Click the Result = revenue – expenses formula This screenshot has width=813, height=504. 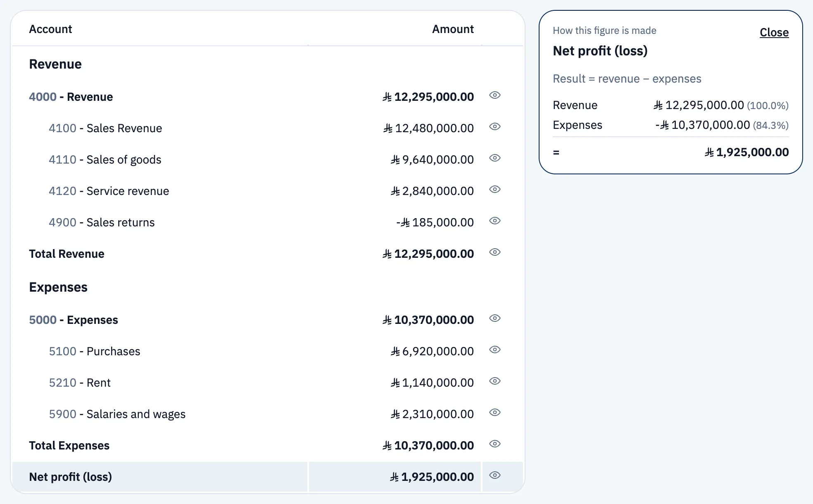click(x=627, y=79)
